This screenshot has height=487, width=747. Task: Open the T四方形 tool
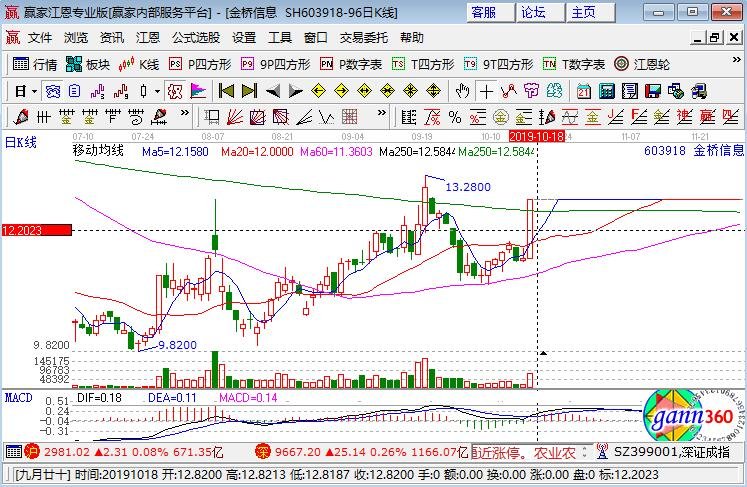pyautogui.click(x=423, y=64)
